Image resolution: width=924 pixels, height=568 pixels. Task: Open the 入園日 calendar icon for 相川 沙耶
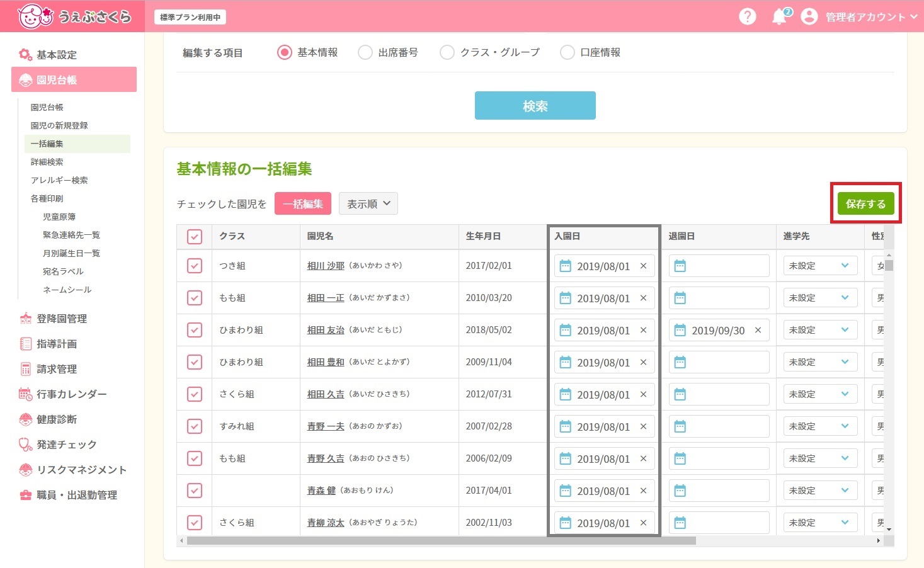coord(565,266)
